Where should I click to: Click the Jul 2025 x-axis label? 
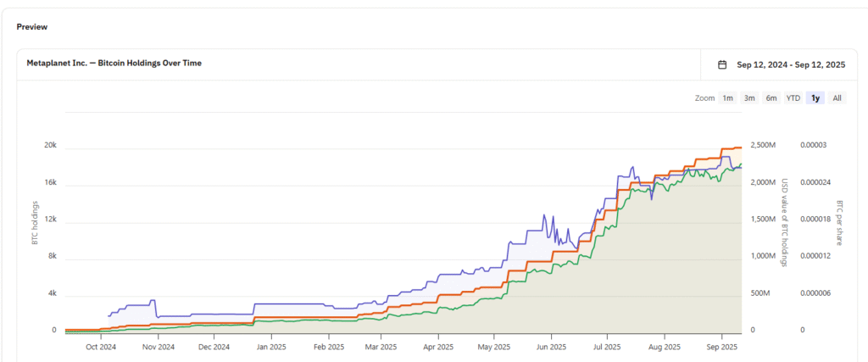pos(606,347)
